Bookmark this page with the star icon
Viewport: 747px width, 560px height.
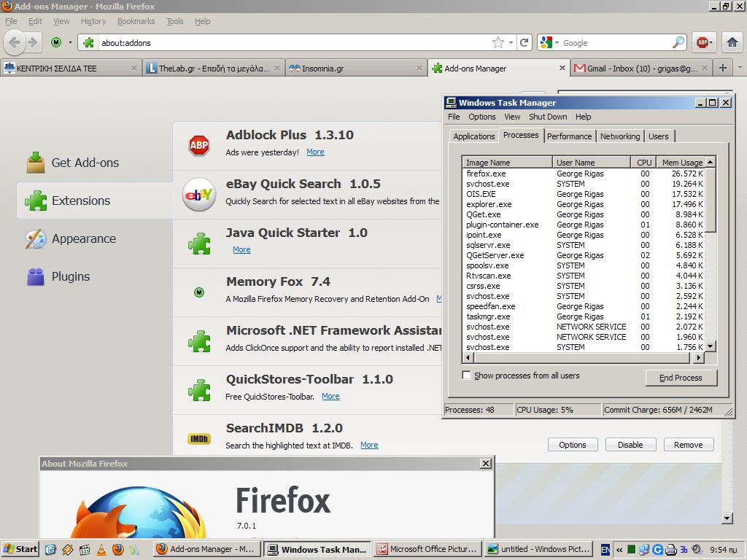coord(498,42)
